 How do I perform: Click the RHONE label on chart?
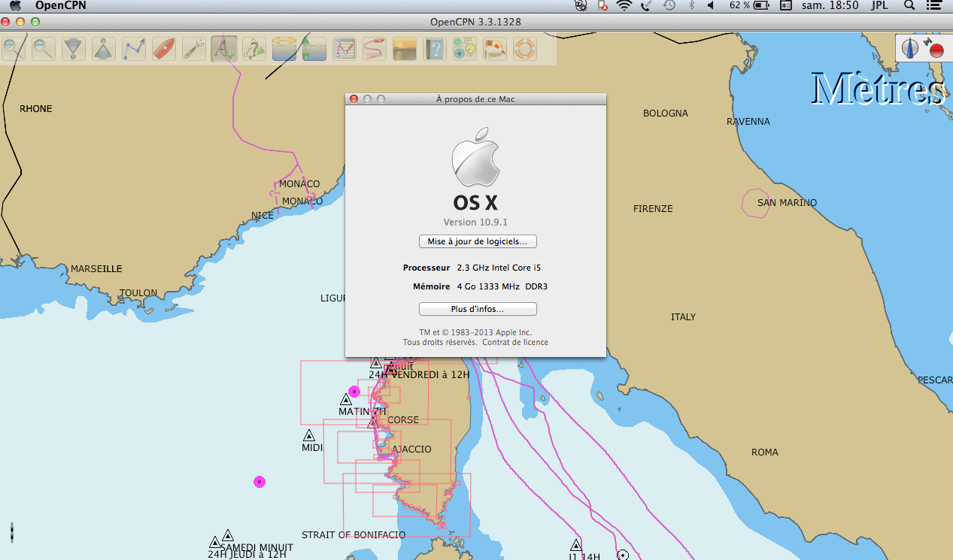tap(36, 109)
